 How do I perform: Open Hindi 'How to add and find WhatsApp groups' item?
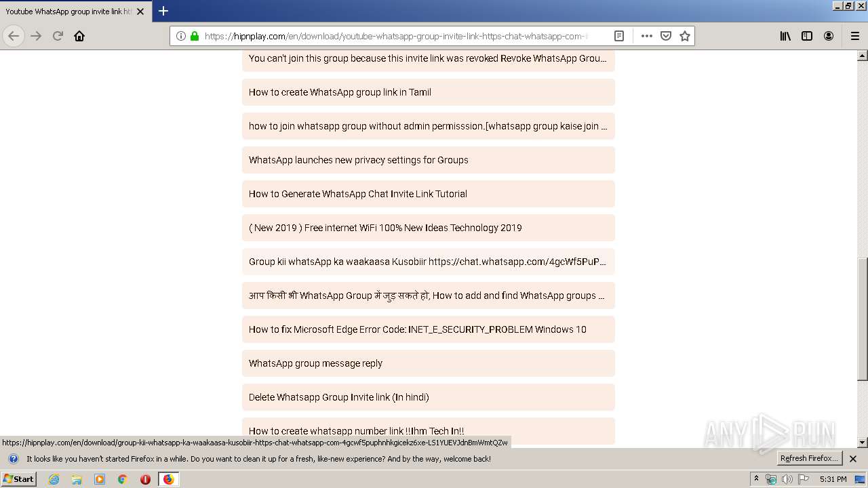click(x=429, y=296)
